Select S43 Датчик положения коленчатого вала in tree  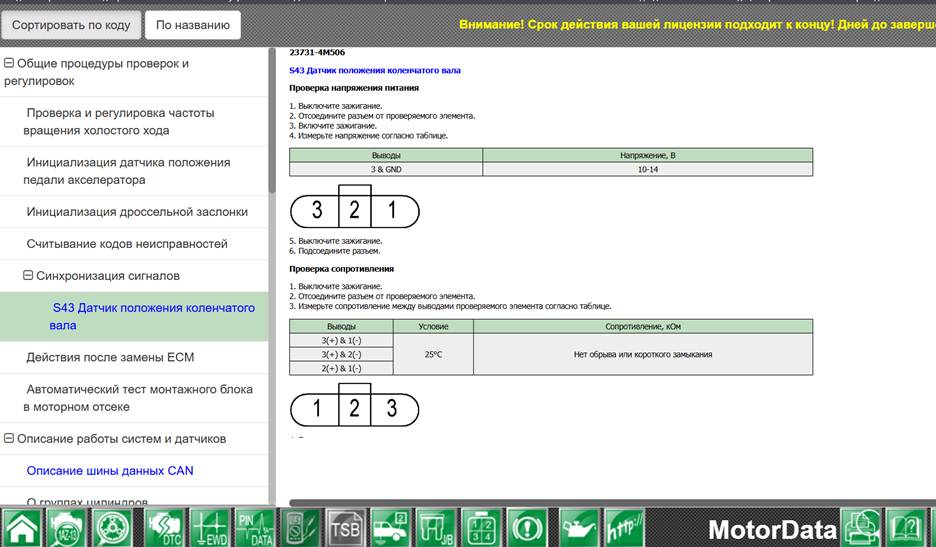pos(134,316)
